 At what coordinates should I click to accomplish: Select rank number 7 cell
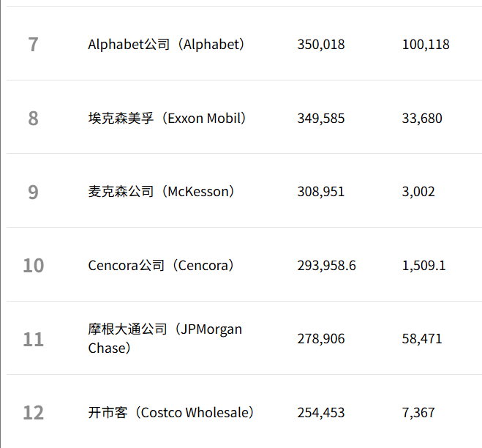tap(33, 45)
